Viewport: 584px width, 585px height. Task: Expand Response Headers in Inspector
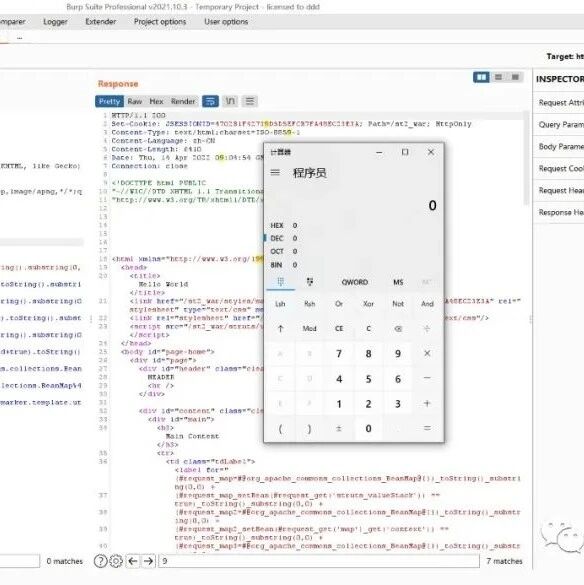click(x=561, y=212)
